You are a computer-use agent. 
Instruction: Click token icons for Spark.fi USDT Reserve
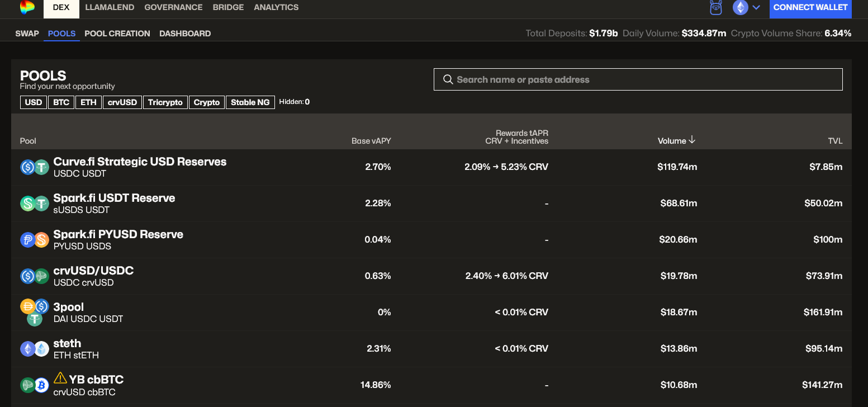tap(35, 203)
